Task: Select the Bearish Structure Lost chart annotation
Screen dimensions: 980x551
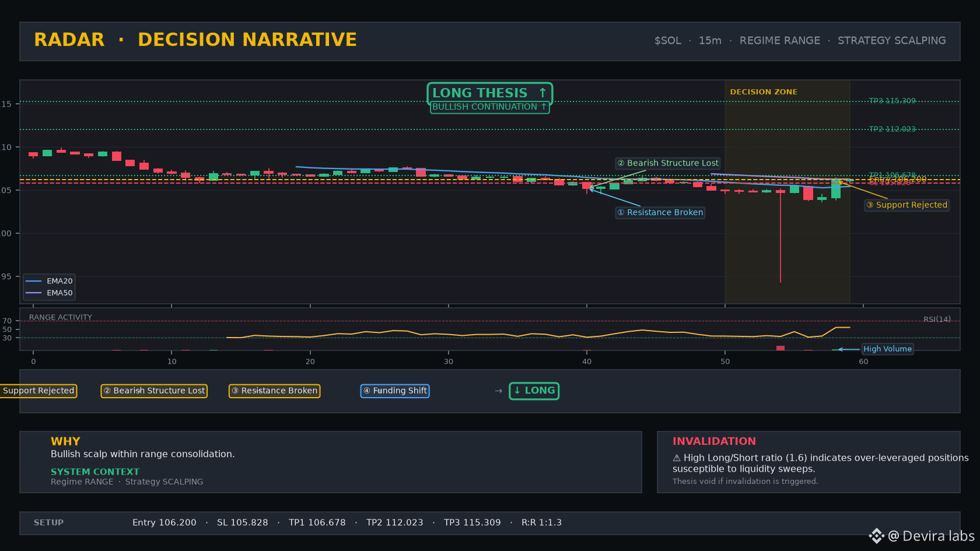Action: click(x=668, y=163)
